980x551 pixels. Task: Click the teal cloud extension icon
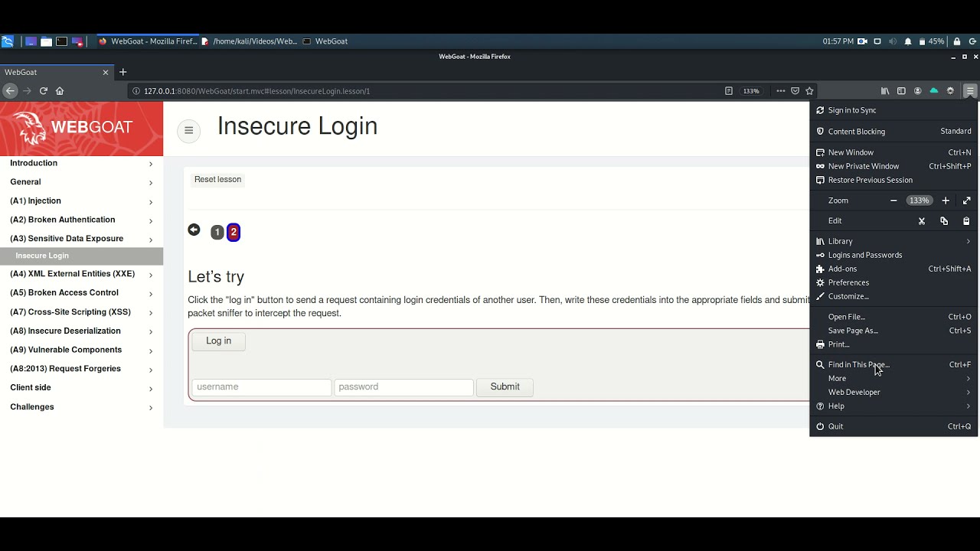[x=933, y=90]
